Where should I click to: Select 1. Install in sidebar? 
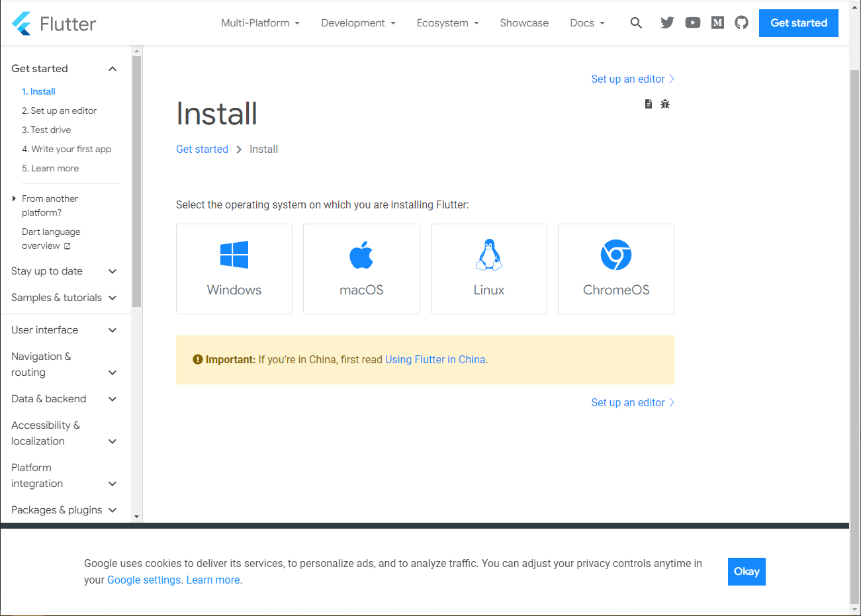[x=38, y=92]
